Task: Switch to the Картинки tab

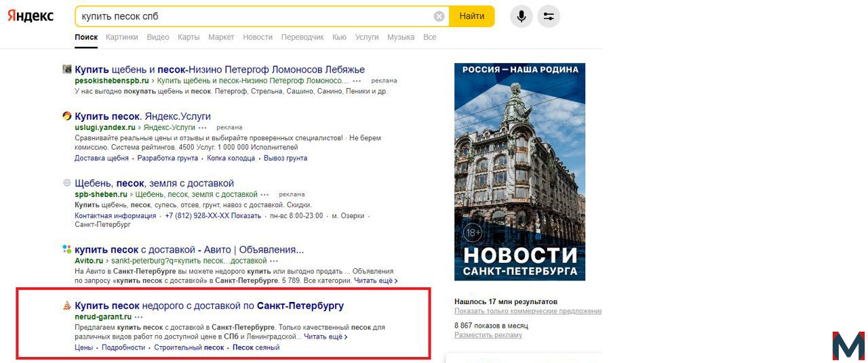Action: click(x=122, y=37)
